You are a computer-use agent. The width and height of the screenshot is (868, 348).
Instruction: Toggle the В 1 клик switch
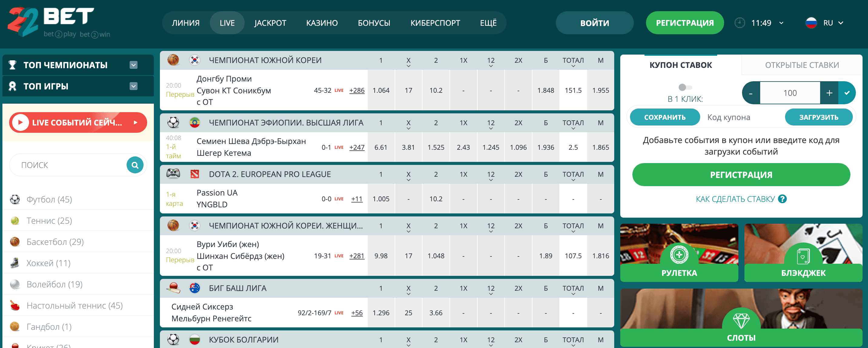click(x=685, y=87)
